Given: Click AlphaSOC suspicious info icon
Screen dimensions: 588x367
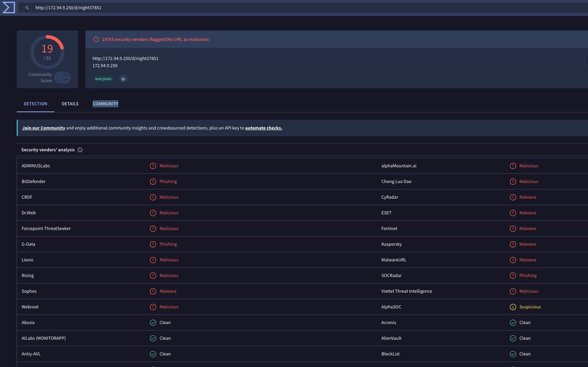Looking at the screenshot, I should pos(513,307).
